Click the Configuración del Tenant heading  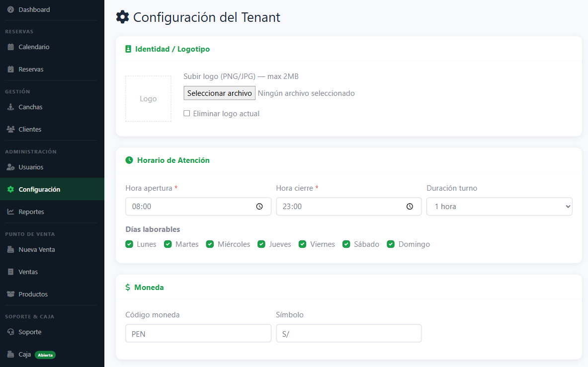[x=207, y=17]
